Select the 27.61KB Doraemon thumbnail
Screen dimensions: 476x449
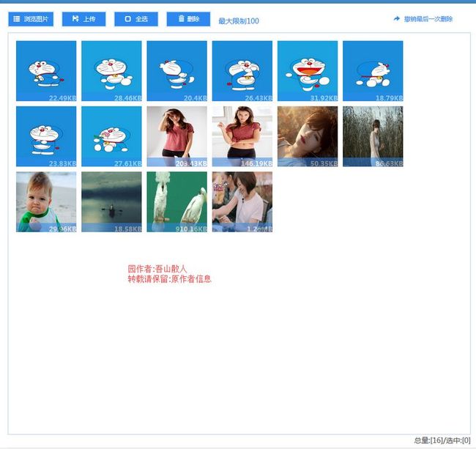[x=111, y=136]
